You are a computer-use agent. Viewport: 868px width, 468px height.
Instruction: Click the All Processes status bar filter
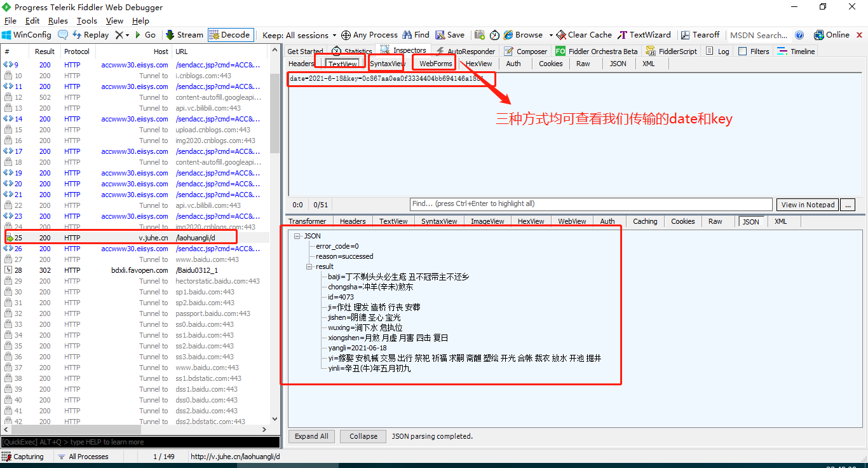pos(83,457)
